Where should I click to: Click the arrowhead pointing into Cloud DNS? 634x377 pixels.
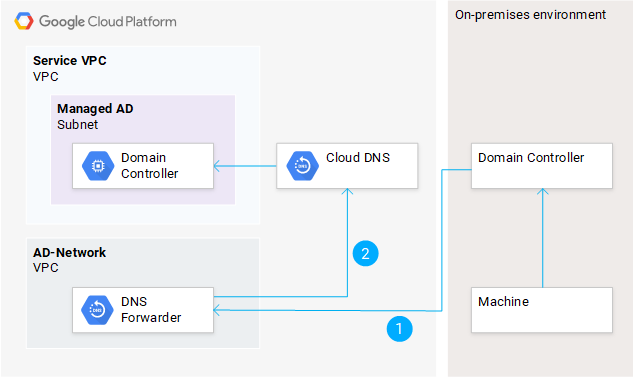(347, 191)
